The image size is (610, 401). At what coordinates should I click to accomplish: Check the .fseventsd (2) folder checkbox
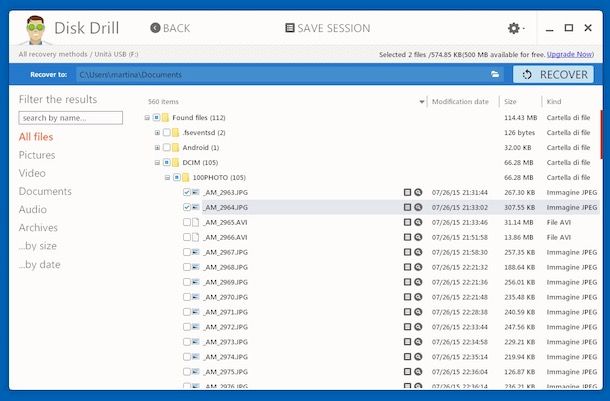pos(167,133)
